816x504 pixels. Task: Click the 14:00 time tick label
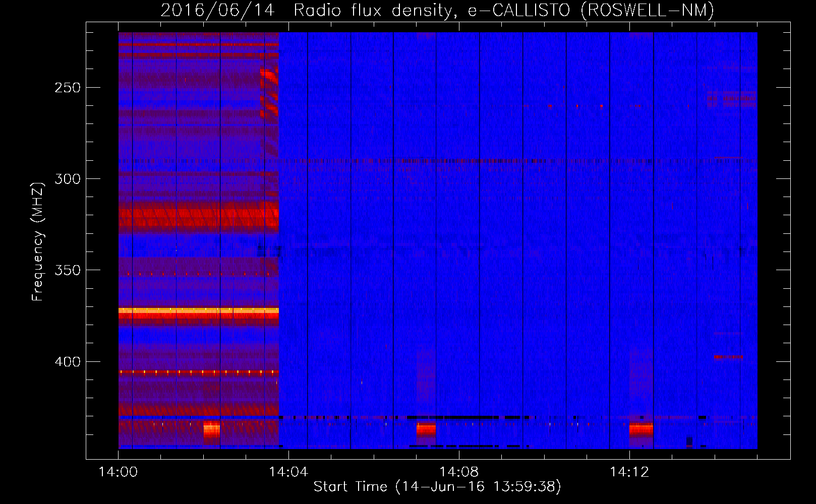coord(118,472)
